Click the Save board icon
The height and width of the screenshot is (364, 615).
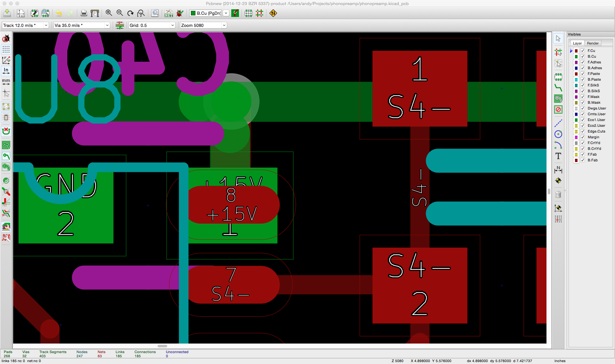coord(7,13)
